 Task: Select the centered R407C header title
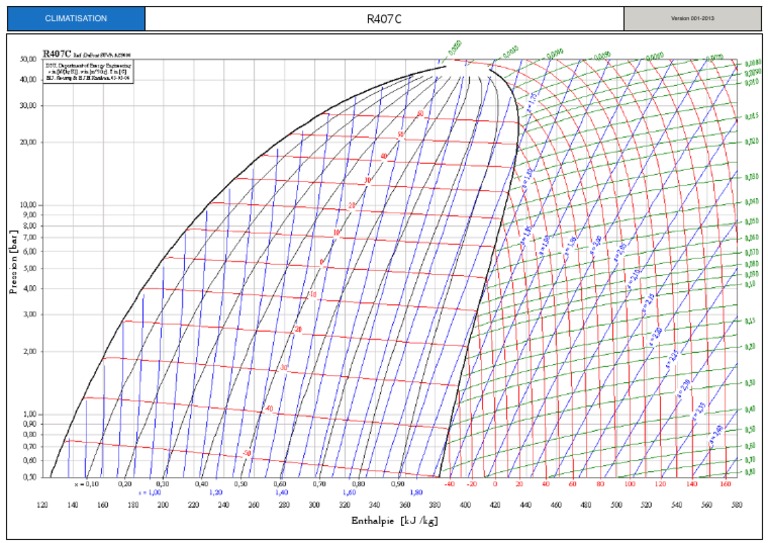[x=384, y=19]
